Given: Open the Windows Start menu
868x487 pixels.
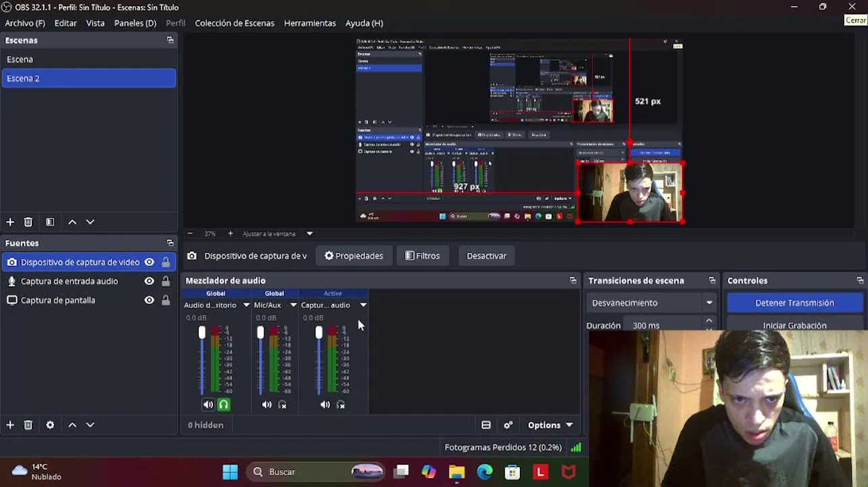Looking at the screenshot, I should (x=230, y=471).
